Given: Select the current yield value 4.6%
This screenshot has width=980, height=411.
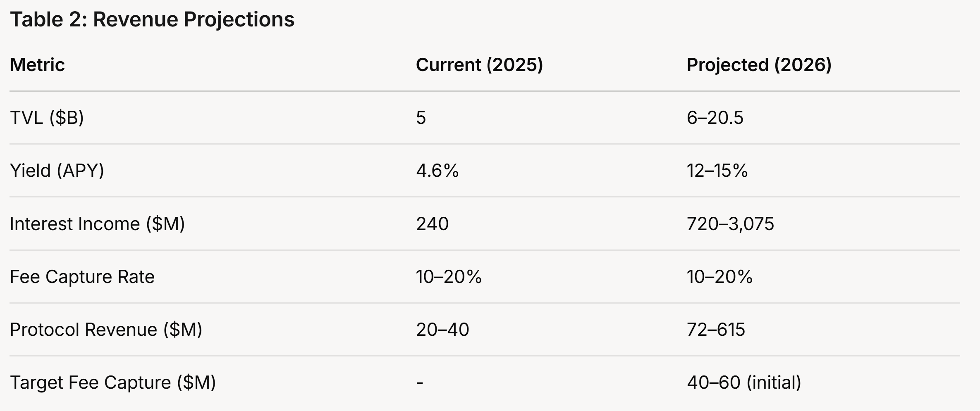Looking at the screenshot, I should (437, 171).
